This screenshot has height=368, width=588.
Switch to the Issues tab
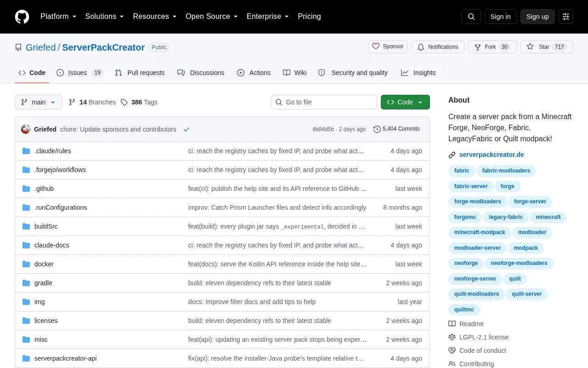(80, 73)
